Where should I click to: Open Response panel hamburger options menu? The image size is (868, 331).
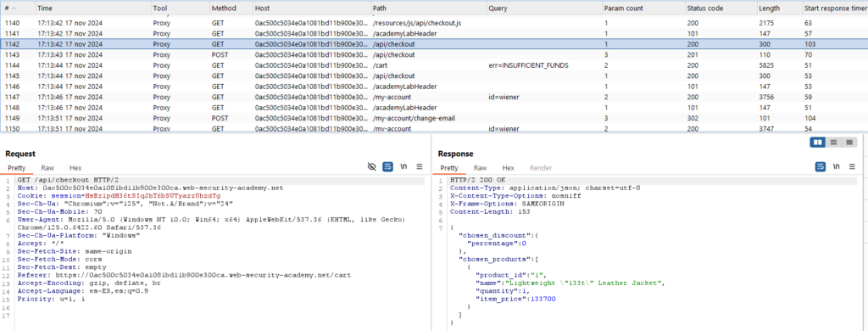point(852,167)
